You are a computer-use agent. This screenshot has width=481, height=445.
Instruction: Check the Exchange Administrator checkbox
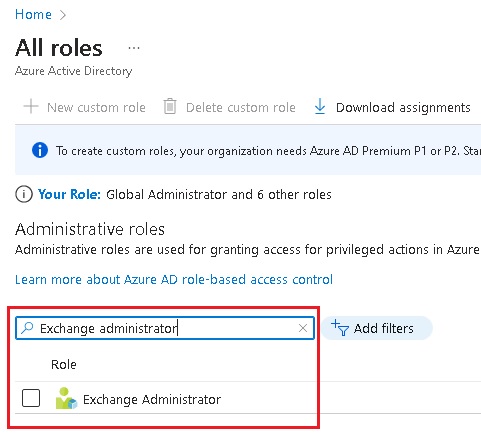tap(31, 398)
